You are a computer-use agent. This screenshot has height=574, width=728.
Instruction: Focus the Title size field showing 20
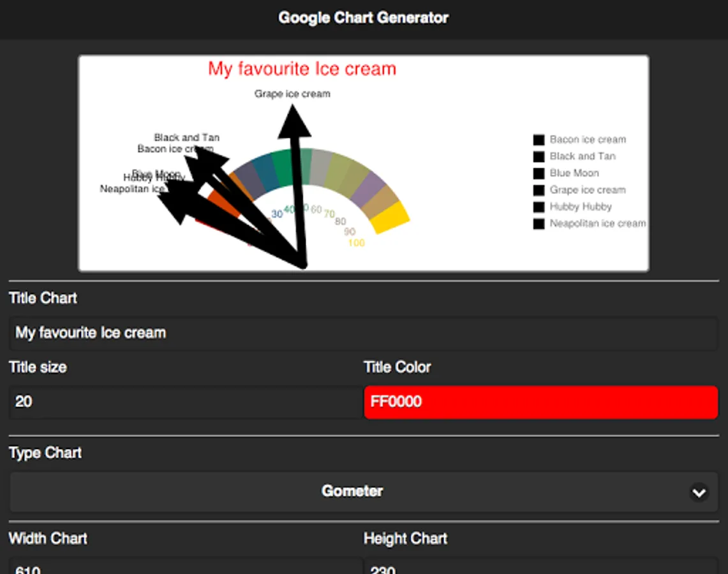click(x=185, y=402)
